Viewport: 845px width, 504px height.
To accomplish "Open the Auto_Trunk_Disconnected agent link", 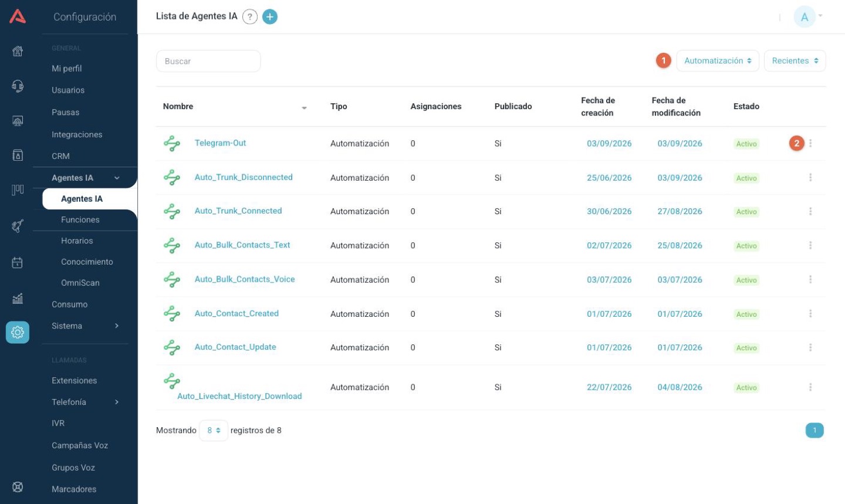I will (244, 177).
